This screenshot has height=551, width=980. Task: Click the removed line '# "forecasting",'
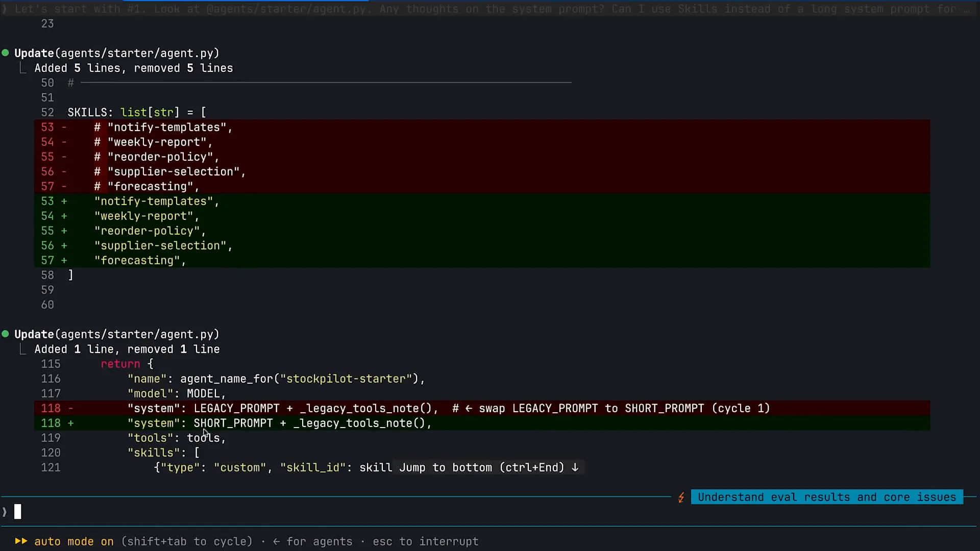point(482,186)
